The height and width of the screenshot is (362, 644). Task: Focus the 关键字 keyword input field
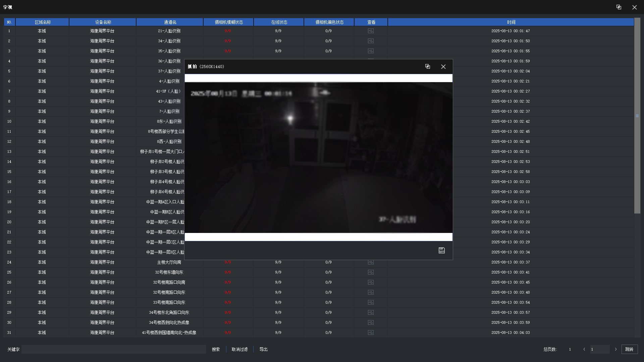[113, 349]
